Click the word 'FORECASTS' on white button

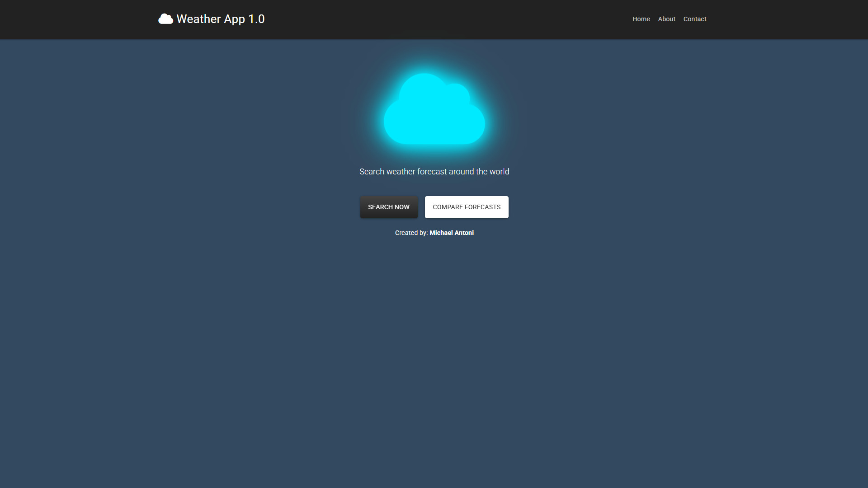482,207
